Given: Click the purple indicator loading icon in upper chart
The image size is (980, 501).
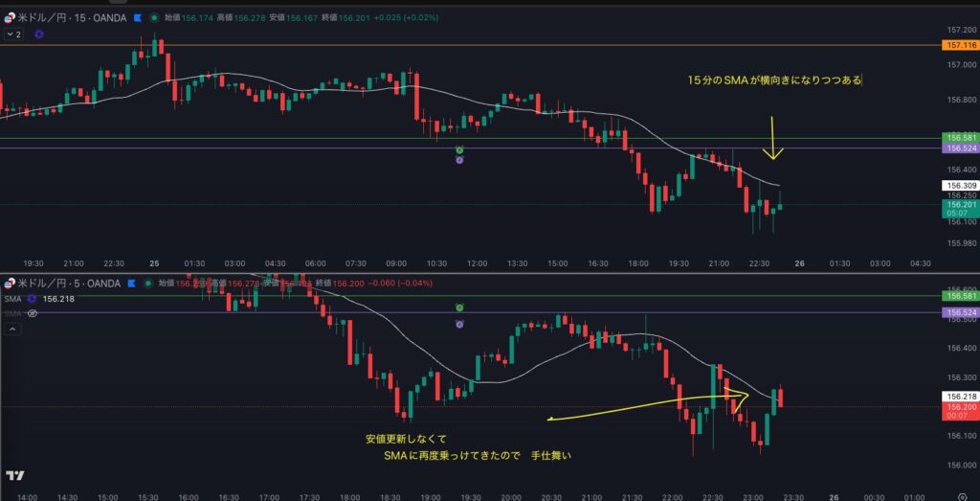Looking at the screenshot, I should coord(39,34).
